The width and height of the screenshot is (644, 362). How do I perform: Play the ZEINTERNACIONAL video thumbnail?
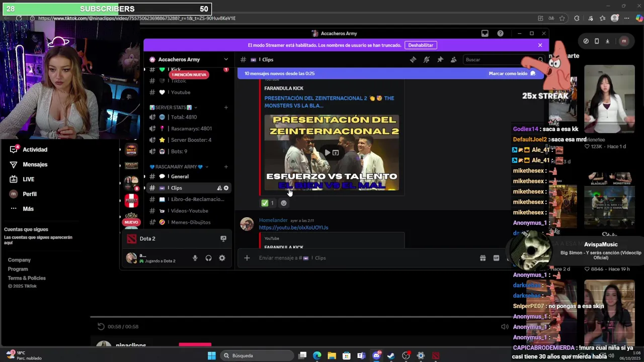point(332,153)
